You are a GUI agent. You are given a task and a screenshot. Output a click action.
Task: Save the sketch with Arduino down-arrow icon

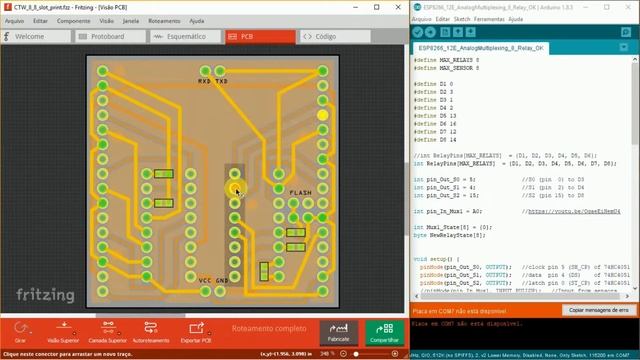(x=470, y=32)
